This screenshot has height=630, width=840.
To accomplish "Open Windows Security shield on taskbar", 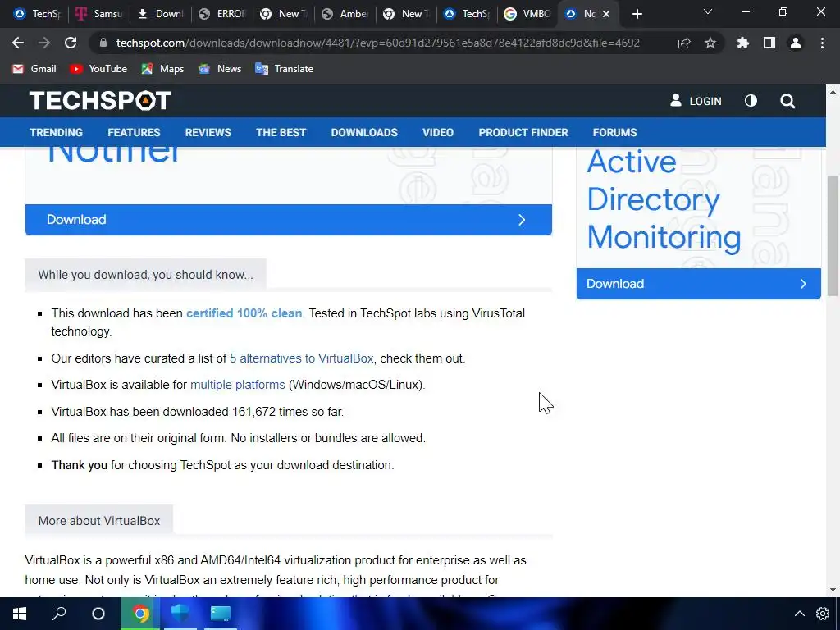I will (x=180, y=614).
